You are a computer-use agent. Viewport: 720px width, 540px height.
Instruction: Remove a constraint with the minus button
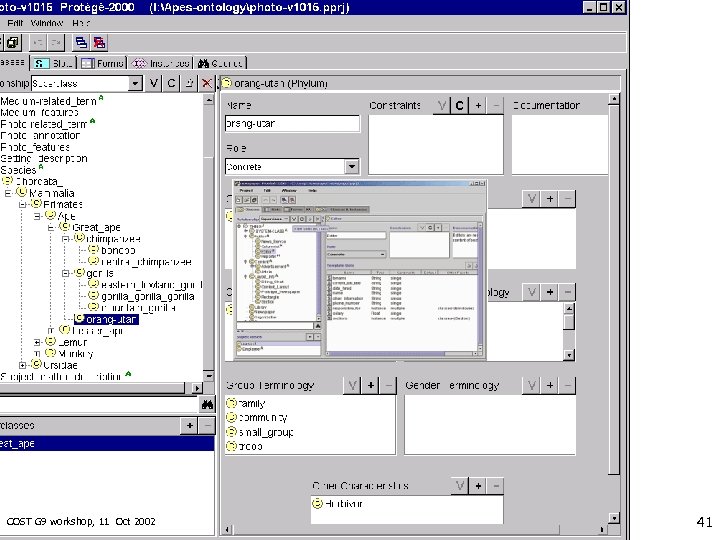point(496,106)
